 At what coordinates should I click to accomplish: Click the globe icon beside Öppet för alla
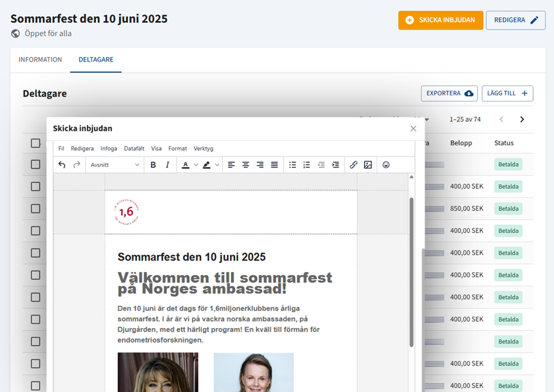(x=15, y=34)
